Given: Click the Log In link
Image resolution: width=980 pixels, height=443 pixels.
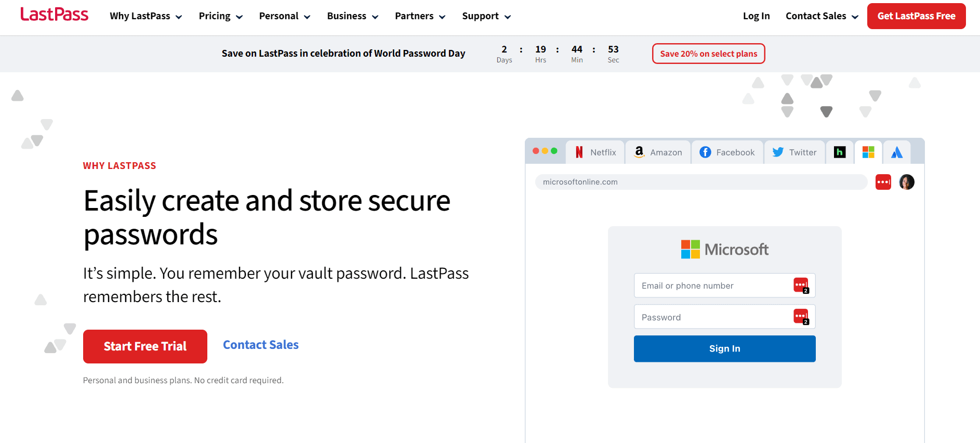Looking at the screenshot, I should pos(756,16).
